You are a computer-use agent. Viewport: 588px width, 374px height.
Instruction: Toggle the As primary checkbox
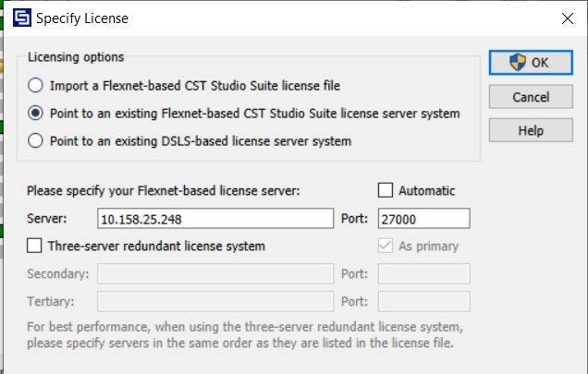pos(386,246)
